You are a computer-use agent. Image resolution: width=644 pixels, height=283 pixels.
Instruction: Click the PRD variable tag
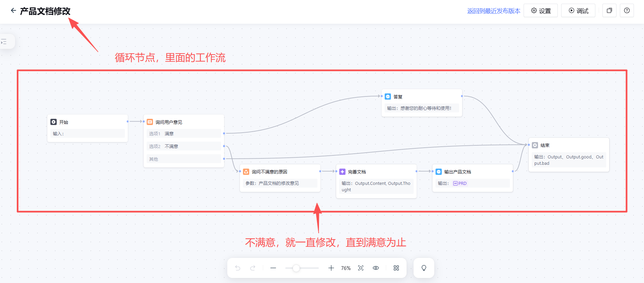tap(460, 183)
